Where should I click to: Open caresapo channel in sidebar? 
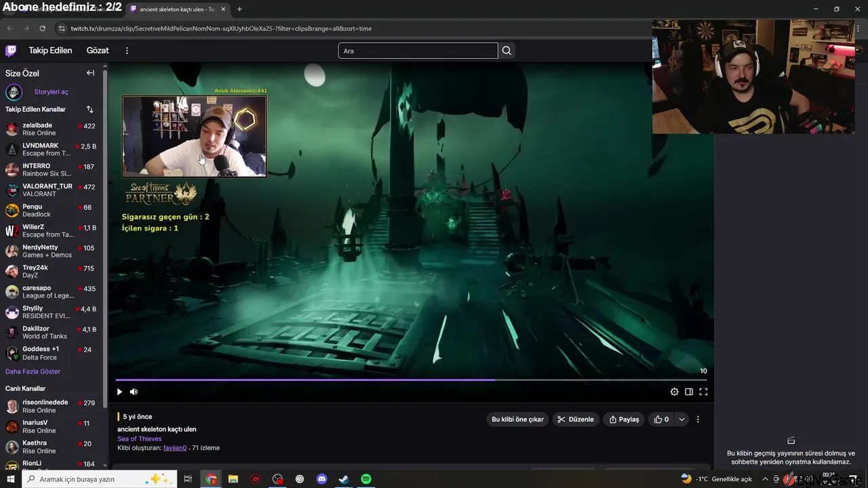[52, 291]
